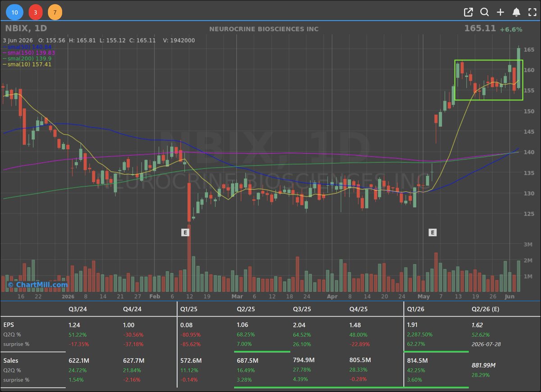Click the Sales row label
This screenshot has width=541, height=392.
[11, 360]
